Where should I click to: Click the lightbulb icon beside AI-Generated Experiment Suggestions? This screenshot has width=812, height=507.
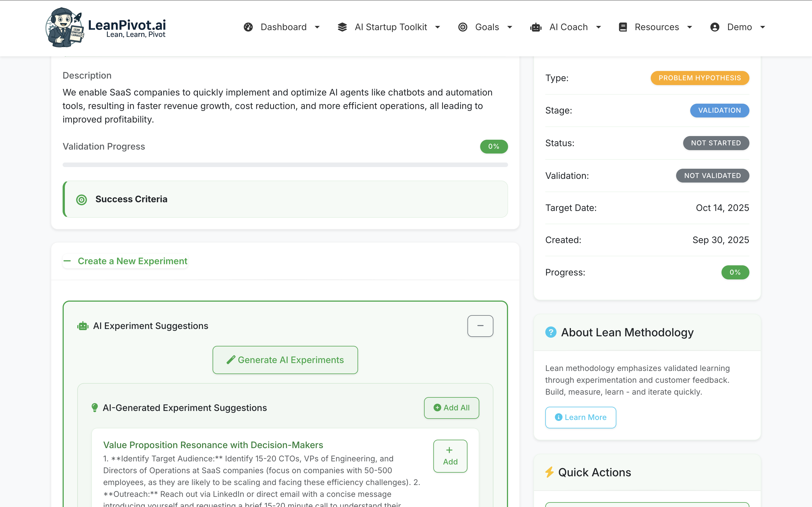click(95, 408)
